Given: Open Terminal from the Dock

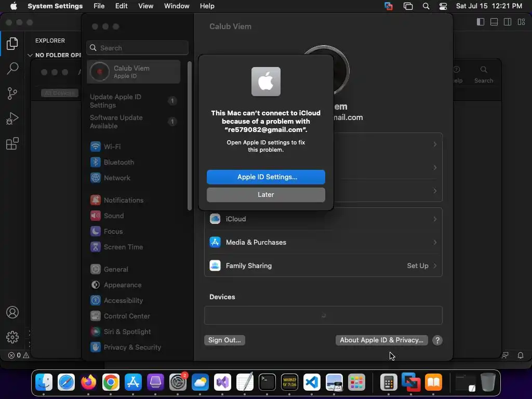Looking at the screenshot, I should click(268, 382).
